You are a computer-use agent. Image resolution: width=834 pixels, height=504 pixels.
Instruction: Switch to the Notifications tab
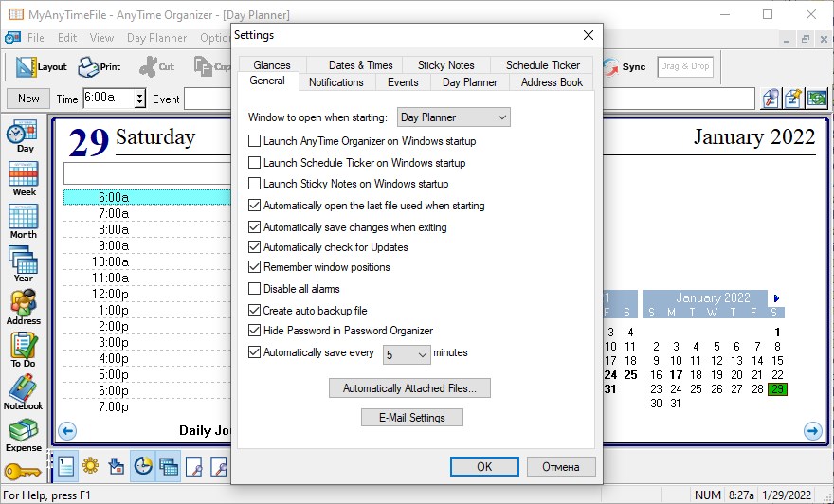tap(336, 82)
